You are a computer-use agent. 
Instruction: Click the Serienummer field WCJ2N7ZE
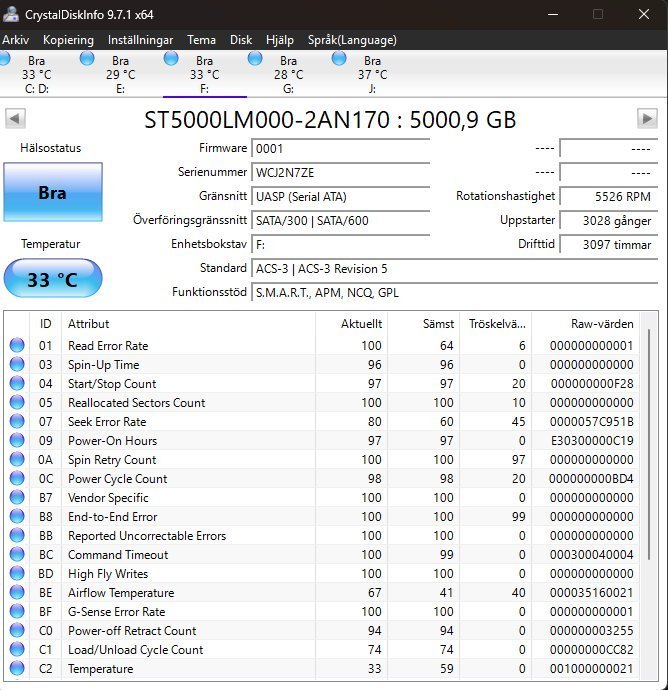[340, 172]
